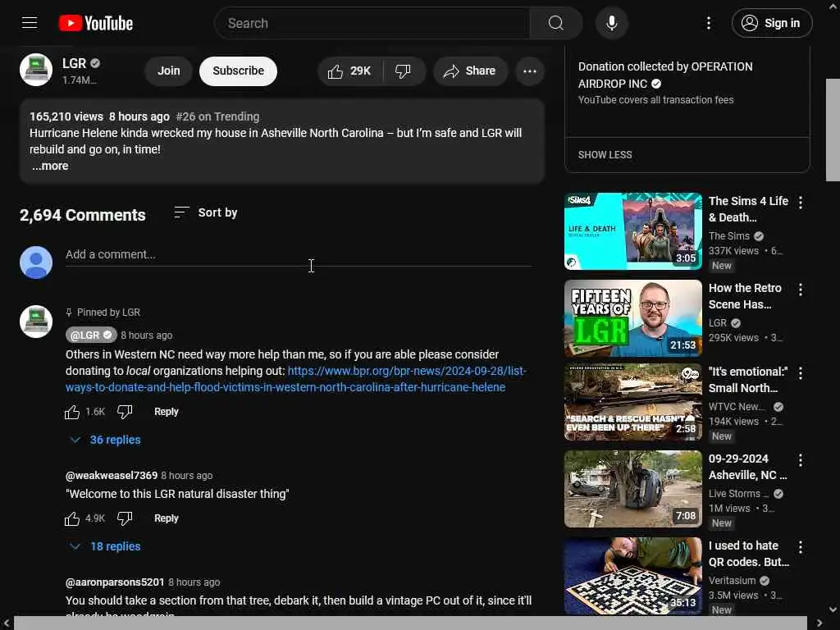
Task: Open the settings three-dot menu in header
Action: coord(708,23)
